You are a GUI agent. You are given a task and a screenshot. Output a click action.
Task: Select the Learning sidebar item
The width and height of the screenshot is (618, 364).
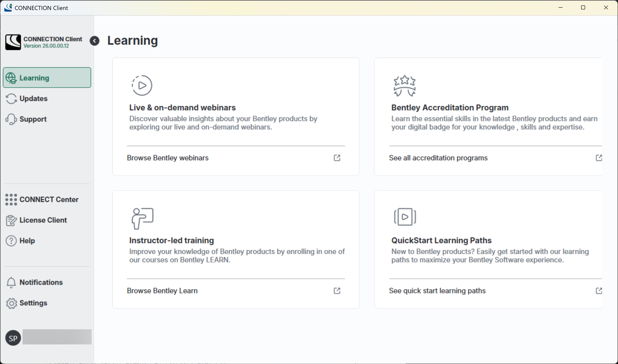coord(47,78)
